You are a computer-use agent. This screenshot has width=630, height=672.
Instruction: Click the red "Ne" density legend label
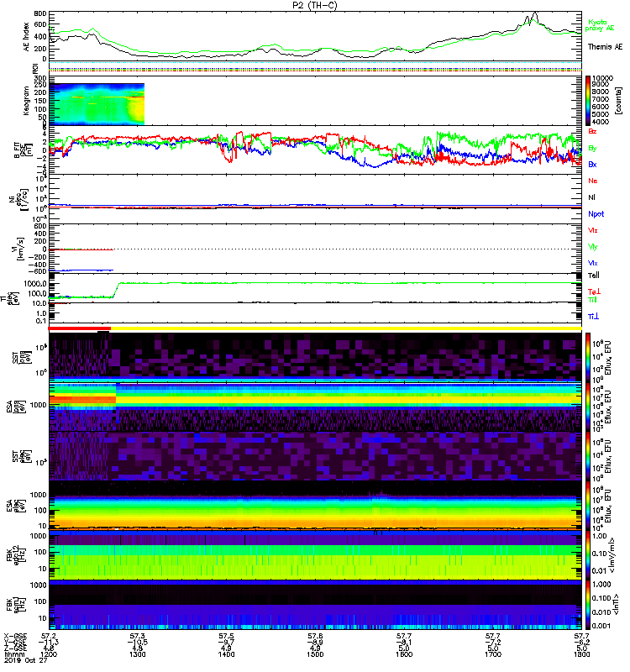593,181
